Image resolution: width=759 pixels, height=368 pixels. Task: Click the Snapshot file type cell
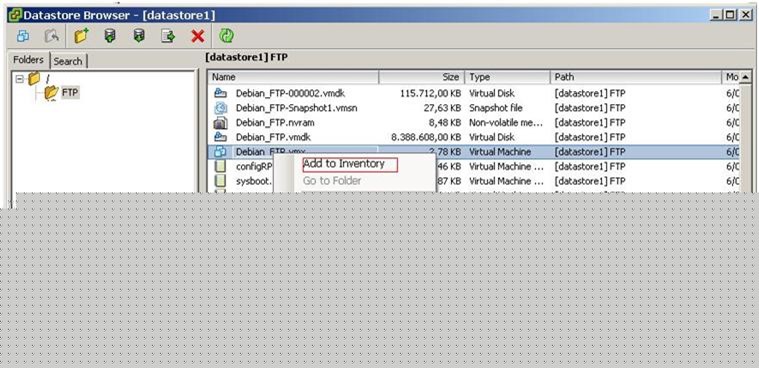tap(496, 108)
